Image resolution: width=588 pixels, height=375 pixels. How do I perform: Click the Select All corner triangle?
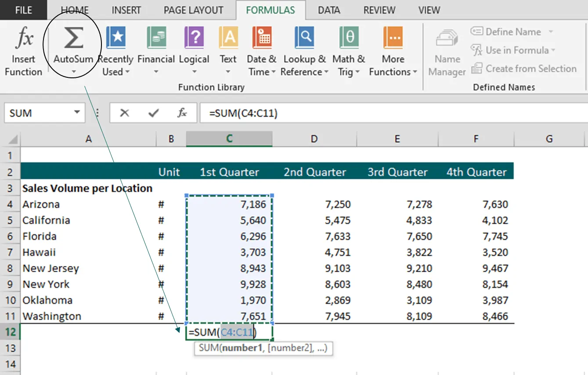point(13,139)
